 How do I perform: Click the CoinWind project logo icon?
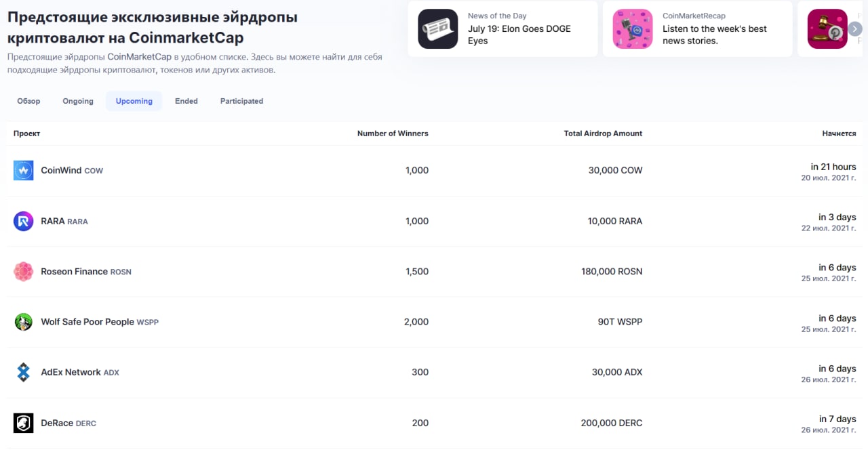coord(24,171)
